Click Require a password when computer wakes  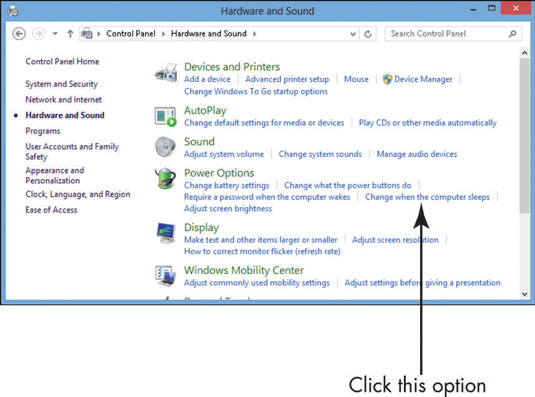pos(267,197)
